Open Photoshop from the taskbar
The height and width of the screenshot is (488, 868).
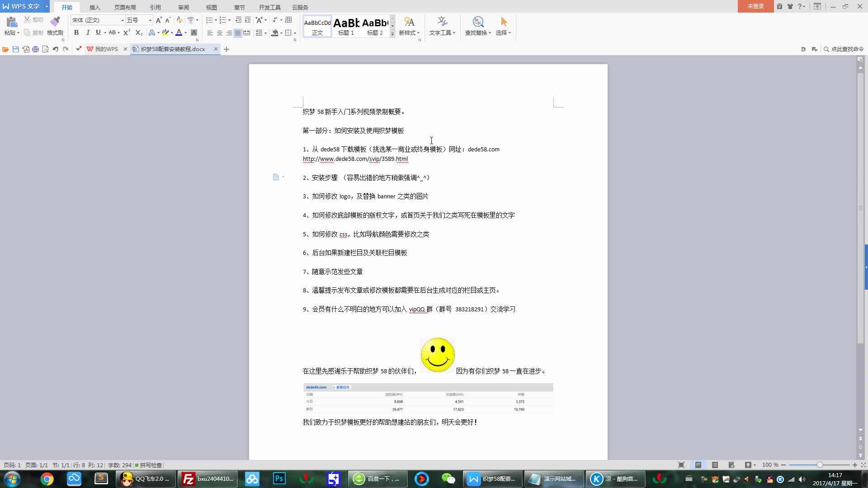pos(279,479)
